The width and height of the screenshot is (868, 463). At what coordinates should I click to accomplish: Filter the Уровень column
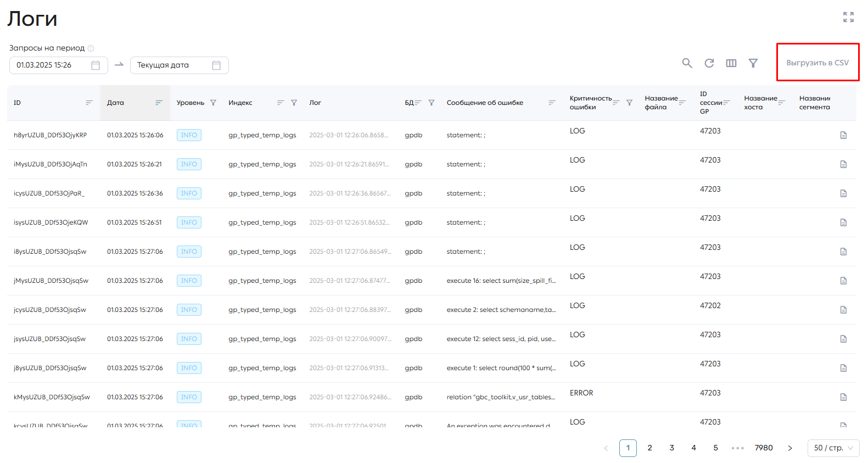pyautogui.click(x=213, y=103)
